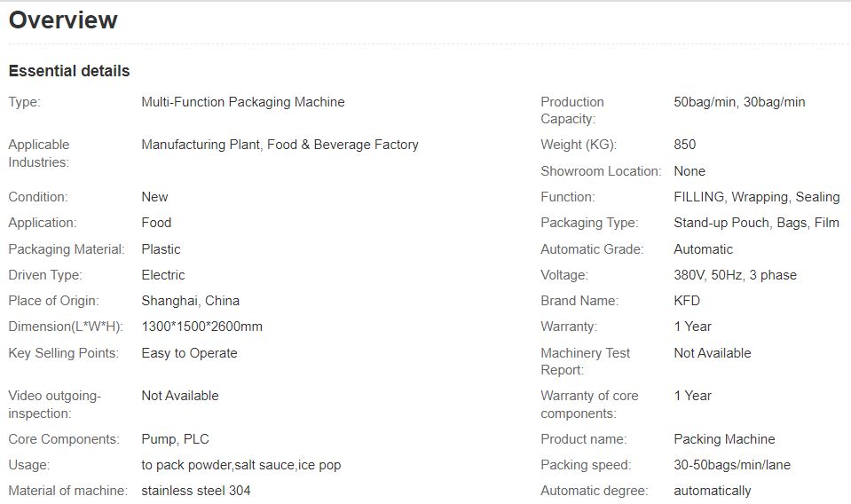Click the Pump, PLC core components value
The image size is (851, 504).
click(x=175, y=439)
